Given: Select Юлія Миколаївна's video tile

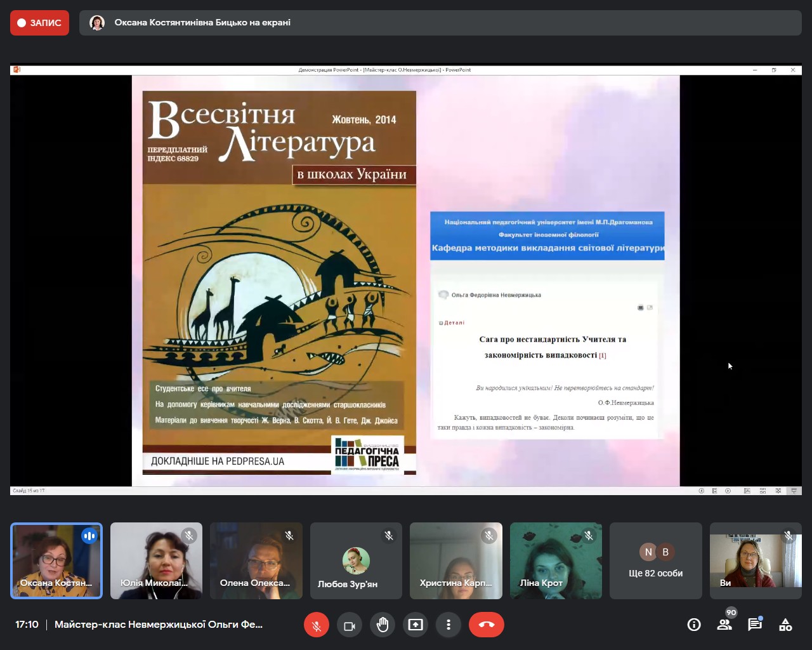Looking at the screenshot, I should tap(156, 560).
